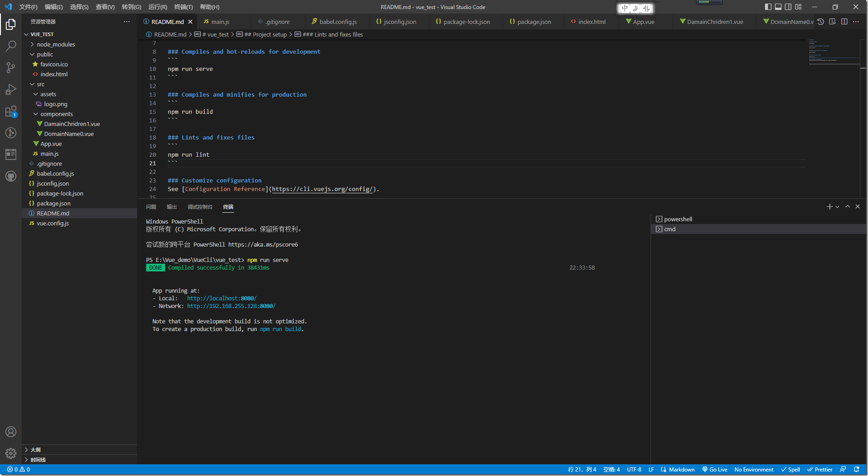The height and width of the screenshot is (476, 868).
Task: Select the cmd terminal instance
Action: [x=758, y=229]
